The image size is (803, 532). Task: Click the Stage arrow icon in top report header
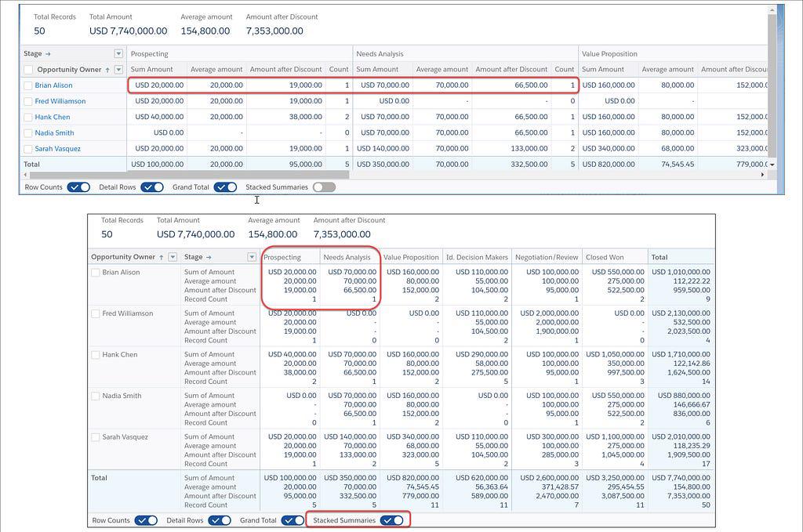pos(48,54)
